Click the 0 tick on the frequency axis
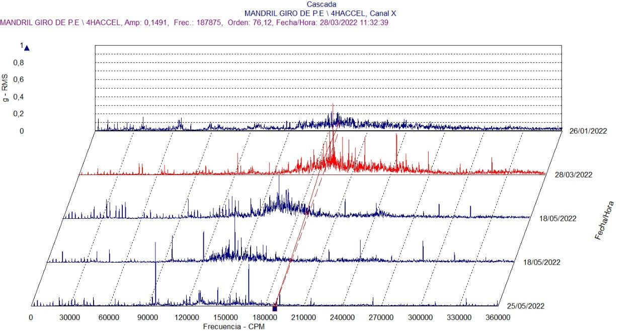Image resolution: width=644 pixels, height=331 pixels. click(31, 317)
